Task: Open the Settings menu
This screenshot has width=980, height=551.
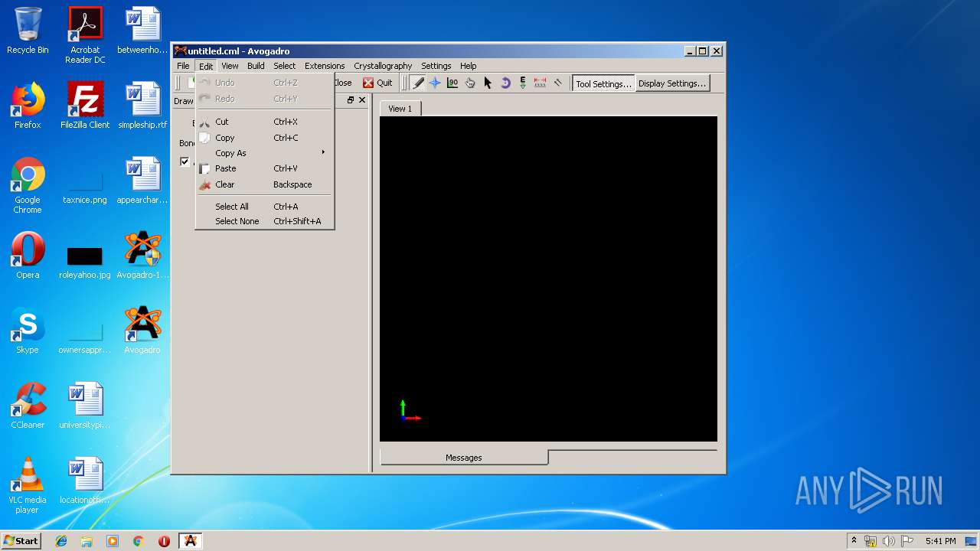Action: coord(436,66)
